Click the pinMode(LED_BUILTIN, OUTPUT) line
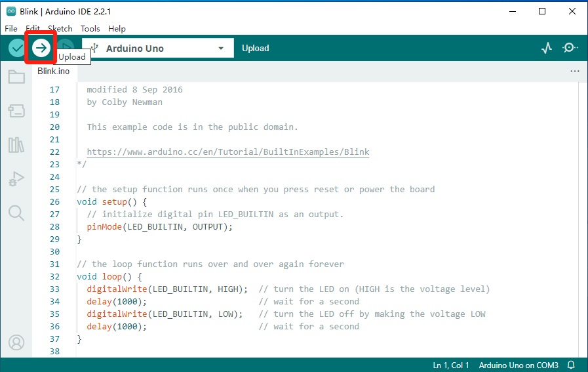588x372 pixels. click(x=160, y=227)
